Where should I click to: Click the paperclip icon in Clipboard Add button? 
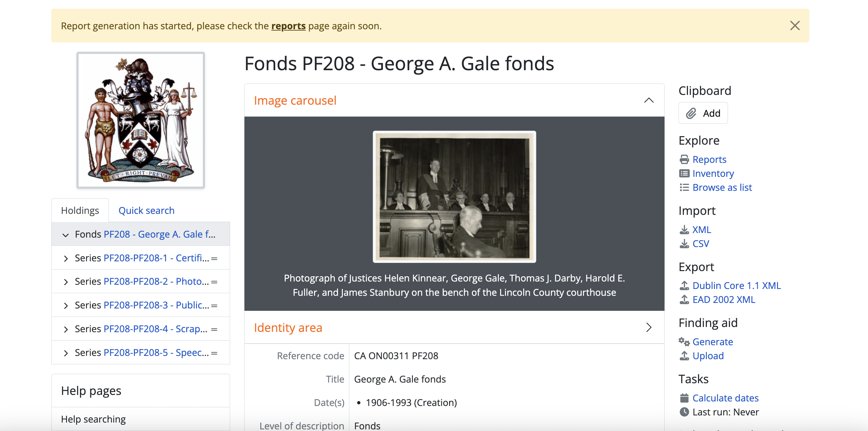click(691, 113)
